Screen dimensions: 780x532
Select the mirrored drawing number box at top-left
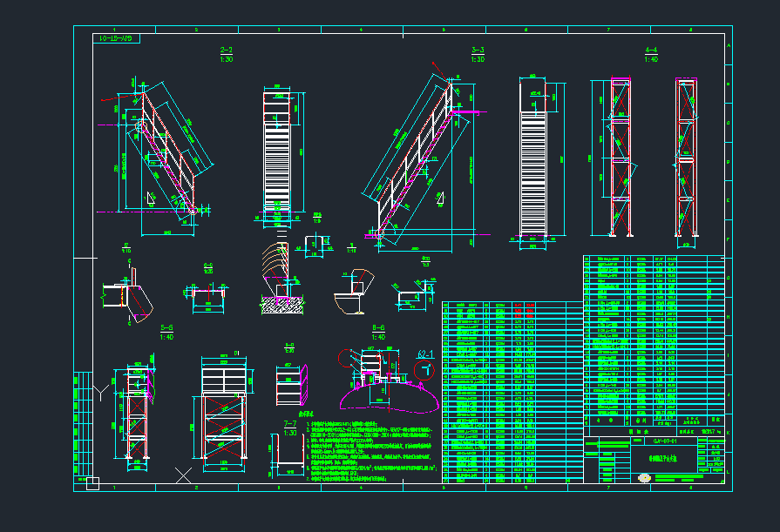click(x=117, y=38)
